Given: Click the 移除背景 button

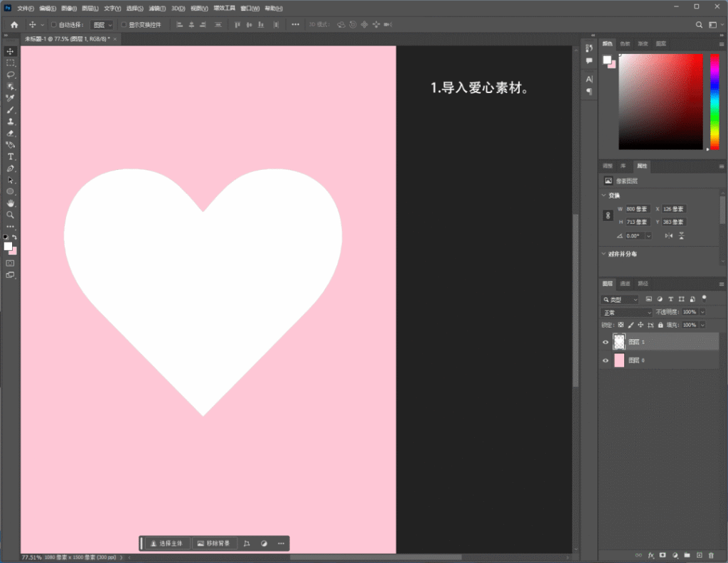Looking at the screenshot, I should click(214, 544).
